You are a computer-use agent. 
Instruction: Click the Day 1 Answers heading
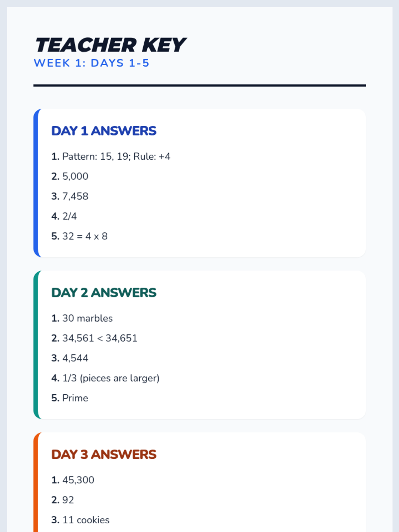click(104, 131)
